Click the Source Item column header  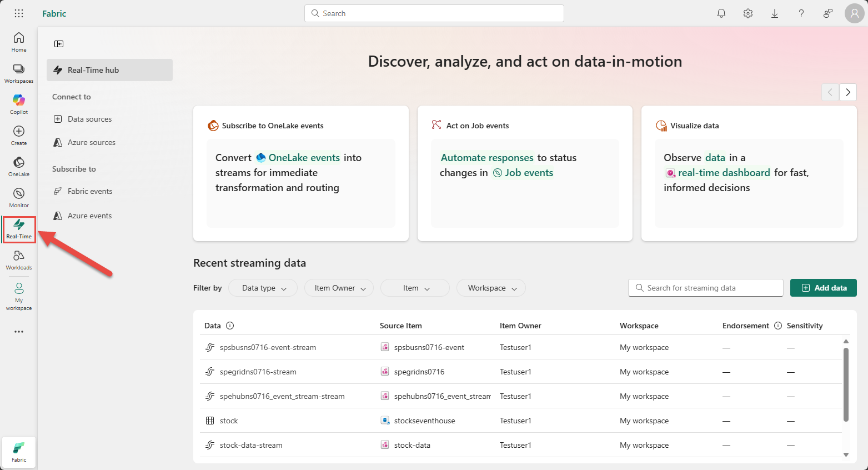401,326
